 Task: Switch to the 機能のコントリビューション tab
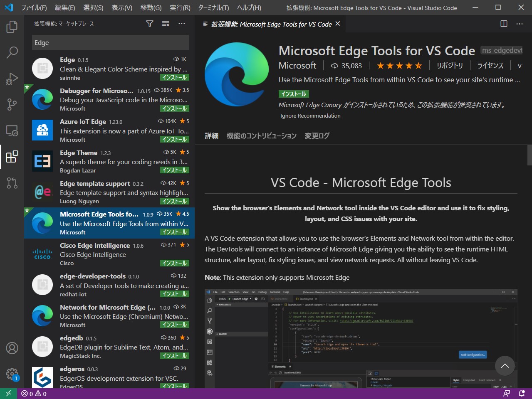coord(262,135)
